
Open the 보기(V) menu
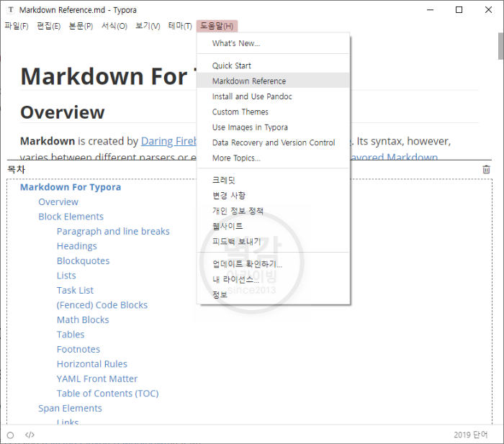(x=148, y=26)
